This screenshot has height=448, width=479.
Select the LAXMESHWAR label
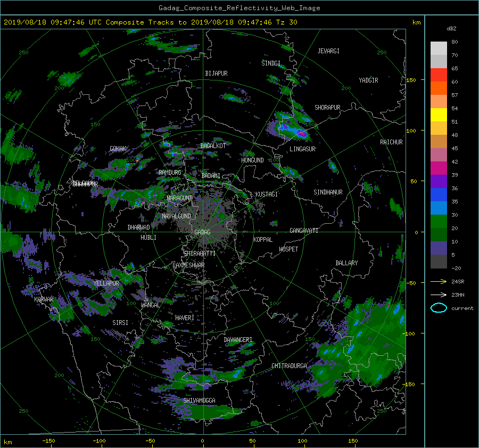[188, 265]
